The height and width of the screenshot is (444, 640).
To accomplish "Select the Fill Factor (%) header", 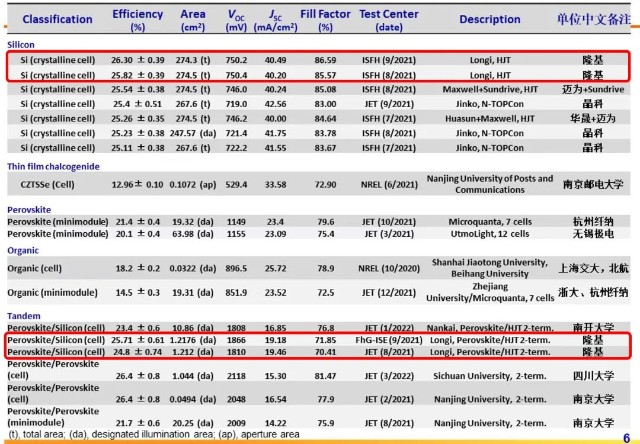I will [325, 20].
